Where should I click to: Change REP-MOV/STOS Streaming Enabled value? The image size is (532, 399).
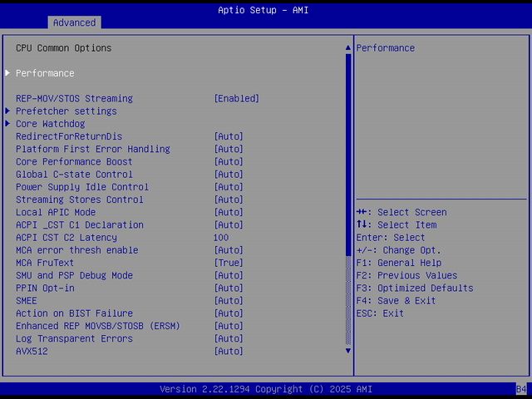[236, 98]
